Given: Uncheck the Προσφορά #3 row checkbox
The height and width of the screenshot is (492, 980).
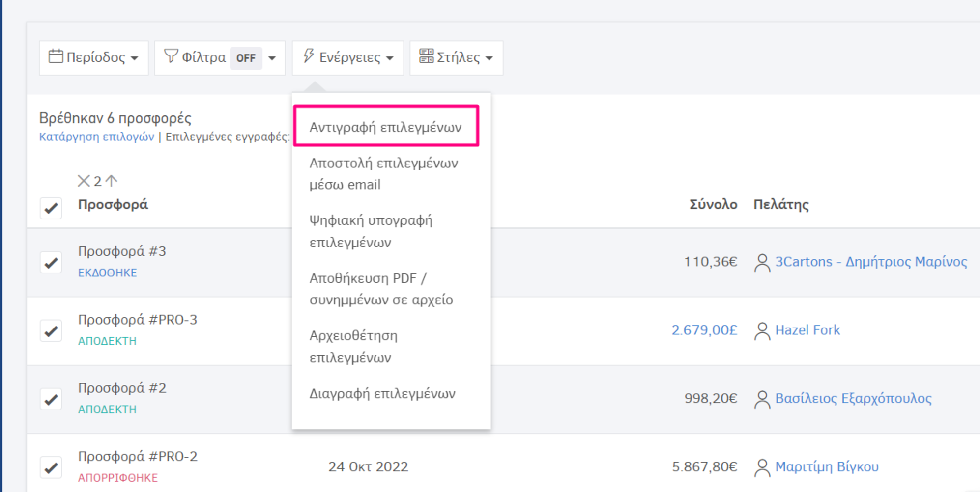Looking at the screenshot, I should pos(51,263).
